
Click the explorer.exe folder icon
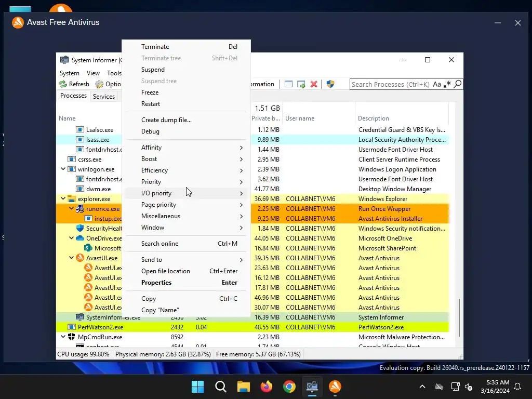(72, 198)
